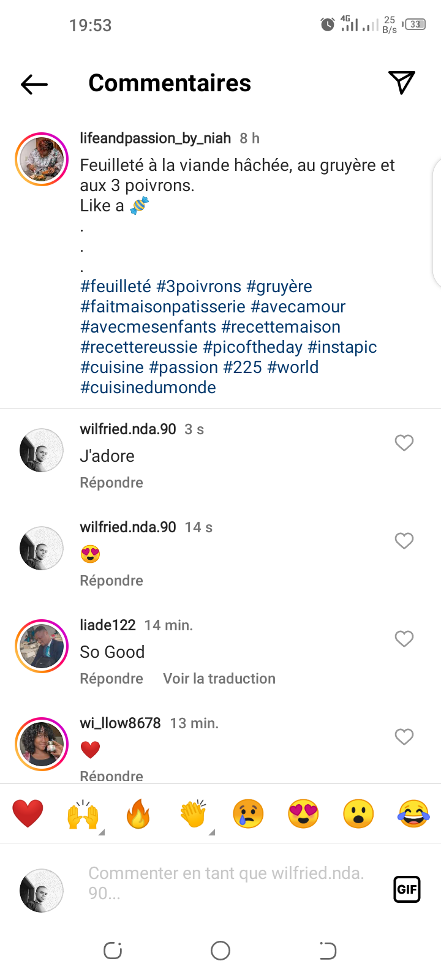Image resolution: width=441 pixels, height=980 pixels.
Task: Like the "J'adore" comment
Action: (x=404, y=443)
